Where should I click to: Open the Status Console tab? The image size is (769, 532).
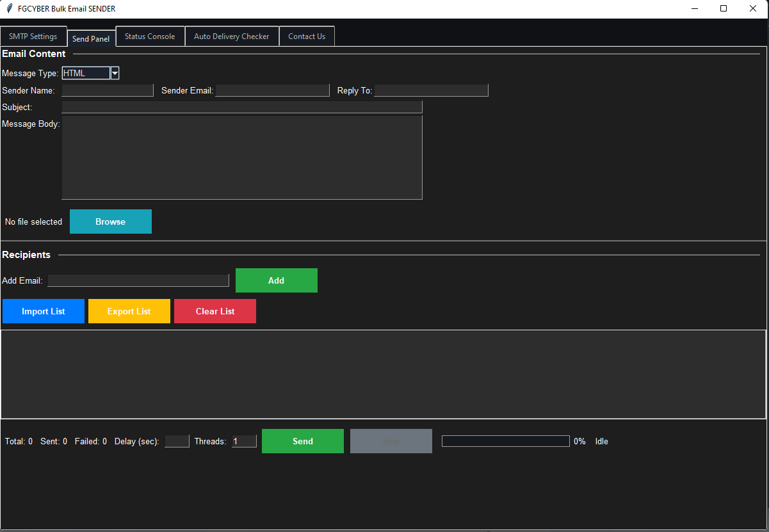pos(150,36)
